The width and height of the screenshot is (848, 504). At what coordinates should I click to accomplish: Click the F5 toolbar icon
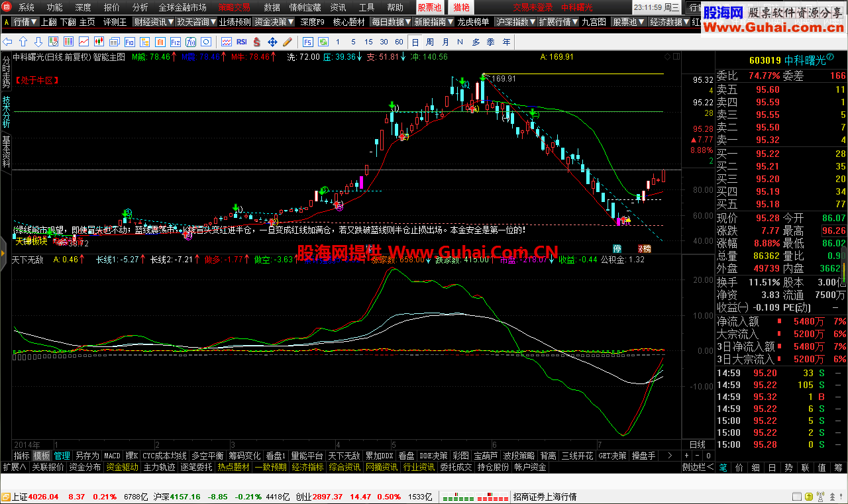pyautogui.click(x=308, y=42)
